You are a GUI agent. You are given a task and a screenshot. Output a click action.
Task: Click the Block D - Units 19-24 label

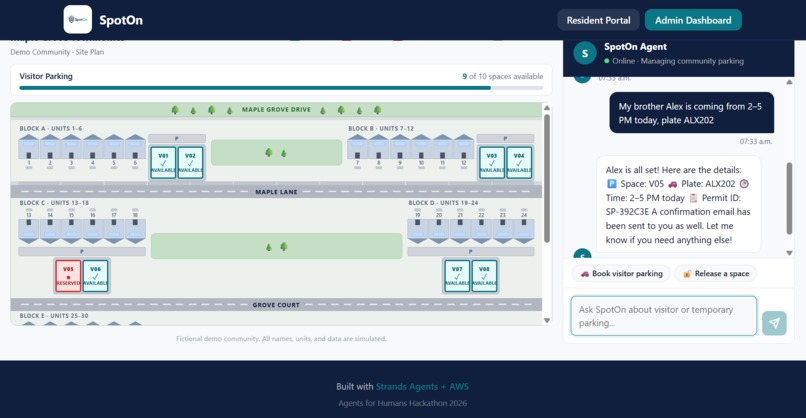(443, 203)
